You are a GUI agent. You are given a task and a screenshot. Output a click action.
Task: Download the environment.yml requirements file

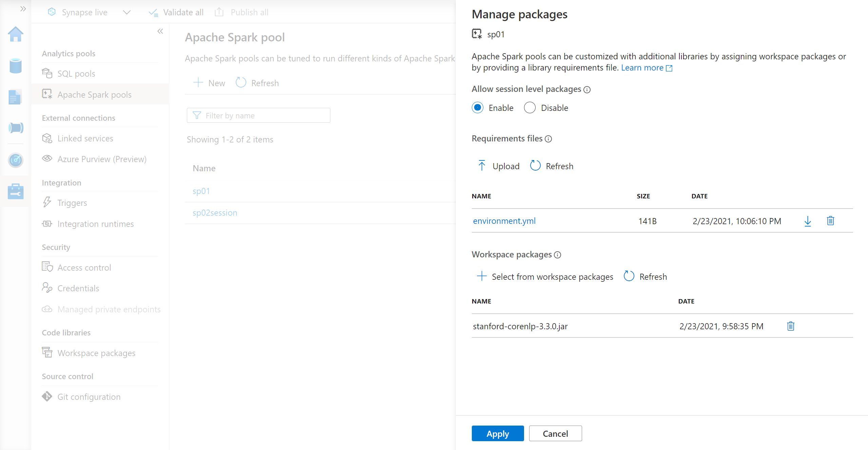[x=808, y=221]
